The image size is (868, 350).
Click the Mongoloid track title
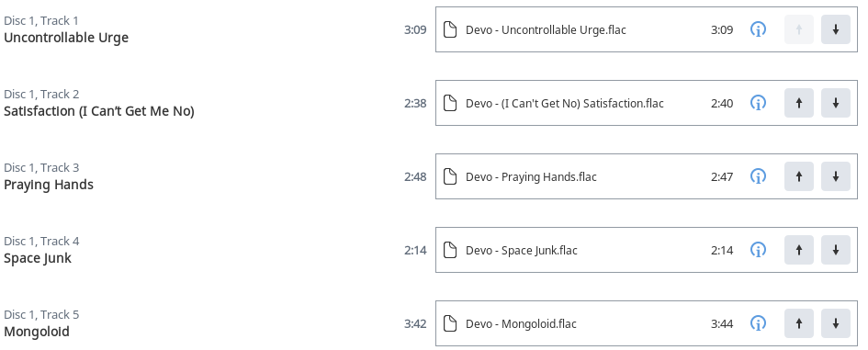tap(37, 332)
